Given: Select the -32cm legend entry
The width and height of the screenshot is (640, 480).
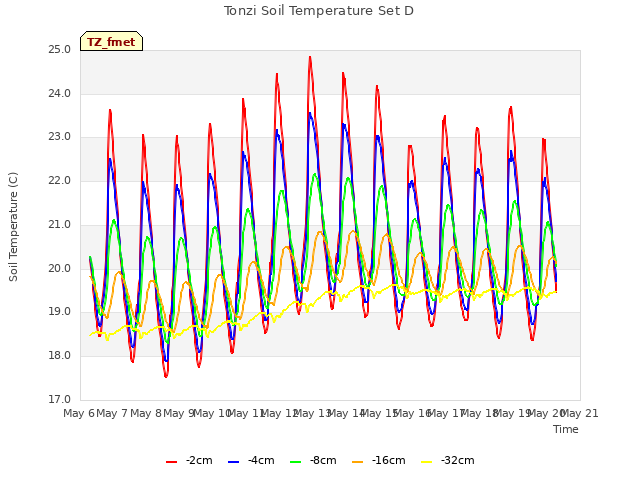Looking at the screenshot, I should point(448,460).
